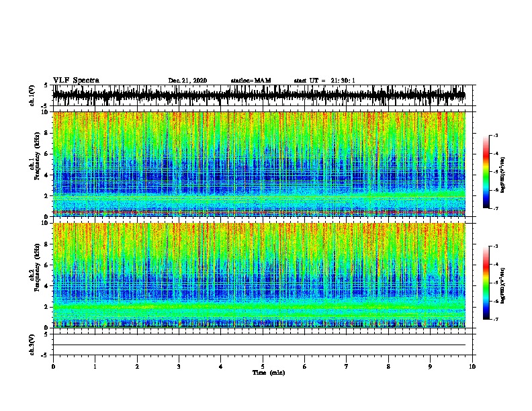Click the ch.2 spectrogram panel
Viewport: 532px width, 411px height.
click(x=259, y=275)
